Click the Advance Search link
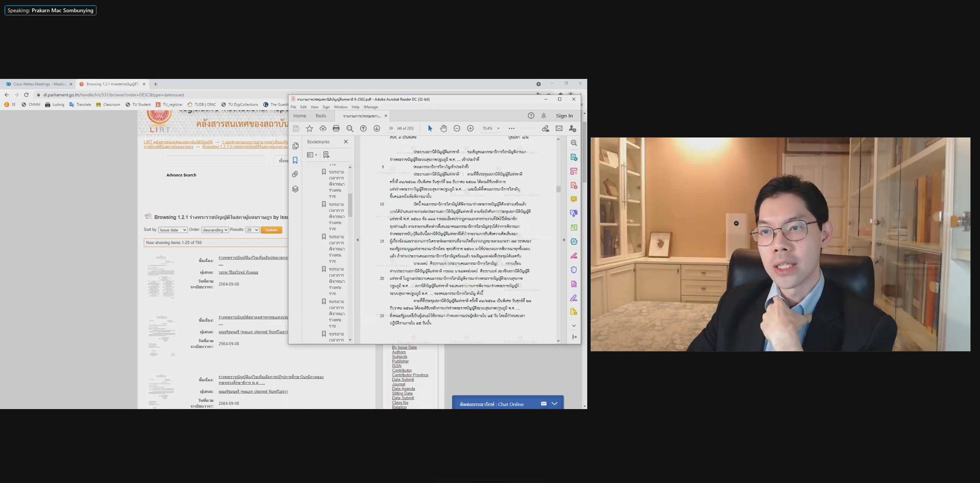The height and width of the screenshot is (483, 980). click(x=181, y=175)
